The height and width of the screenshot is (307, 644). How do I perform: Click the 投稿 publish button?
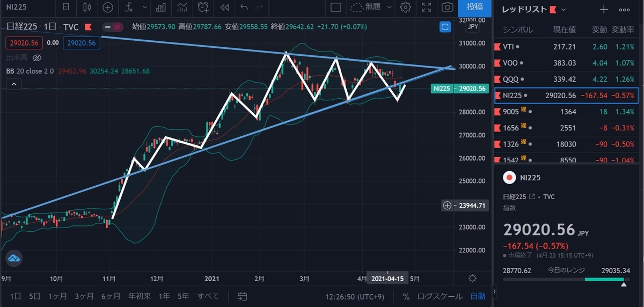point(474,7)
